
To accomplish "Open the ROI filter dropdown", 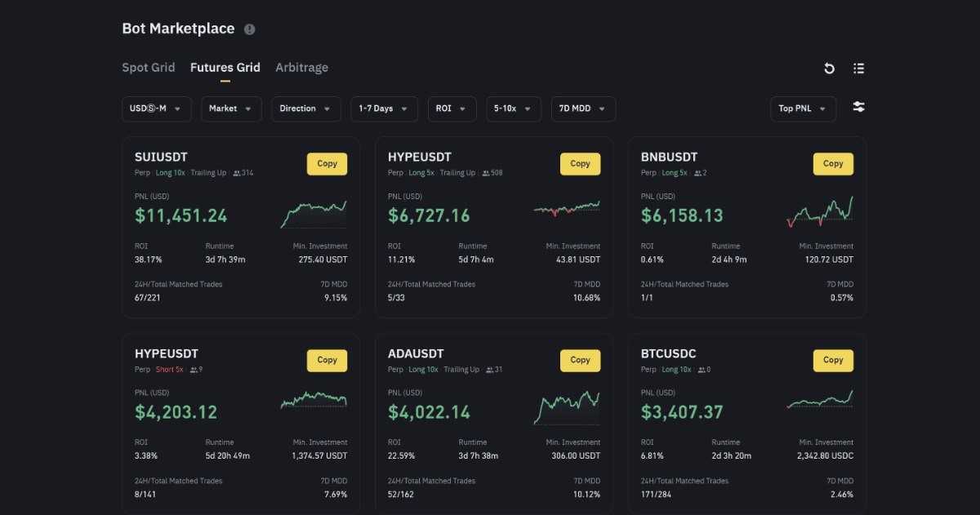I will point(452,109).
